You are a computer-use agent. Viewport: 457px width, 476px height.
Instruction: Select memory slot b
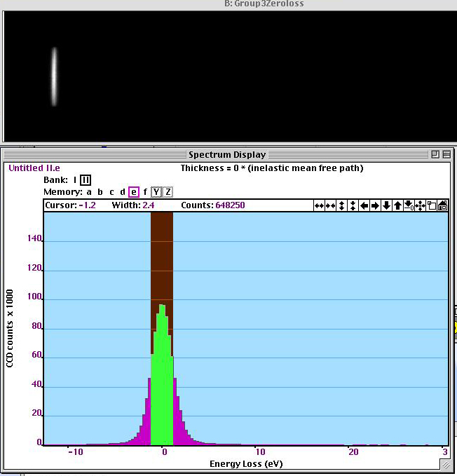point(100,192)
